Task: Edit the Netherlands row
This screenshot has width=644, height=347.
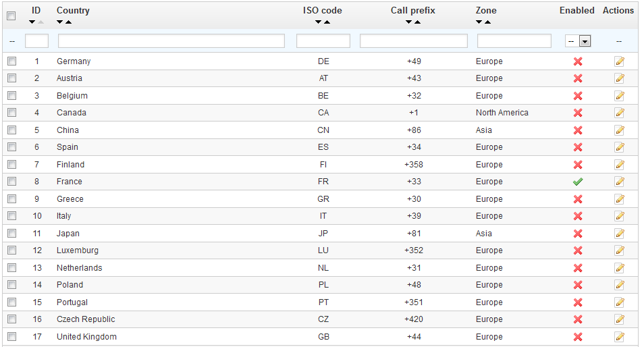Action: [619, 269]
